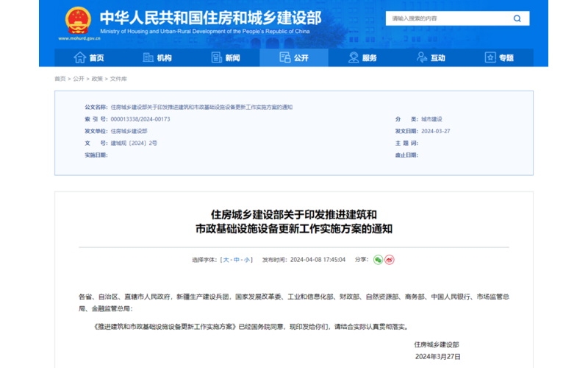Click the signature date 2024年3月27日

[x=437, y=357]
